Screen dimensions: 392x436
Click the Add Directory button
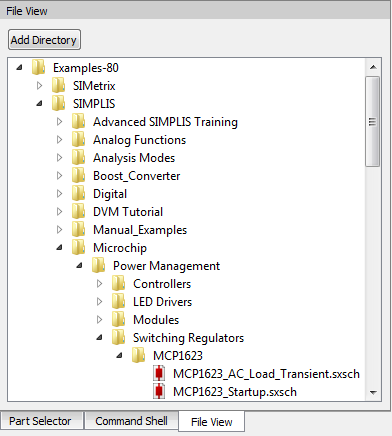[44, 40]
